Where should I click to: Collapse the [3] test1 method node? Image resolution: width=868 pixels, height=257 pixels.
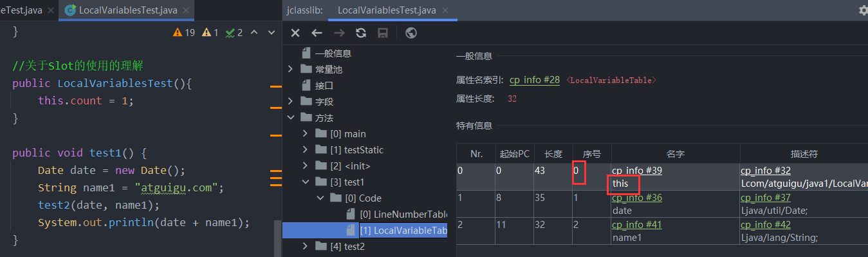coord(306,182)
